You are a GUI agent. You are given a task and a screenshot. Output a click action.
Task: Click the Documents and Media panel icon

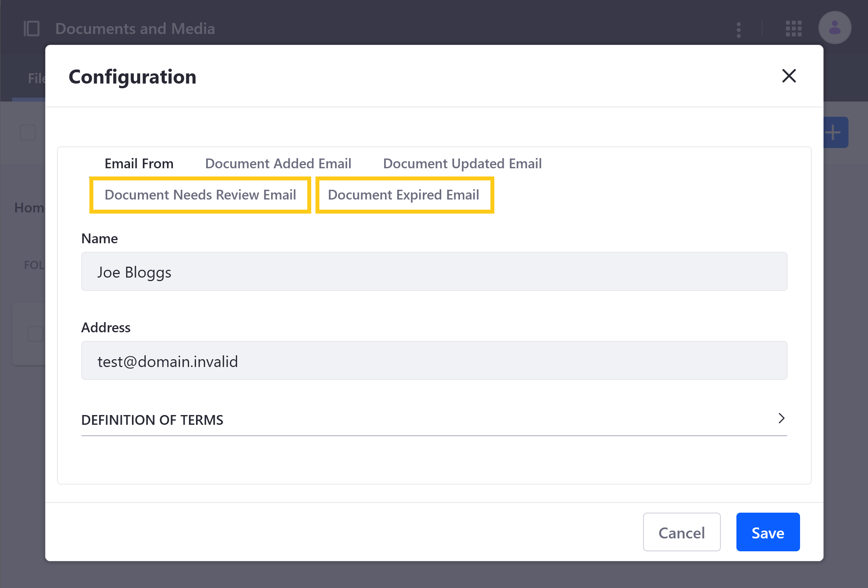coord(31,28)
